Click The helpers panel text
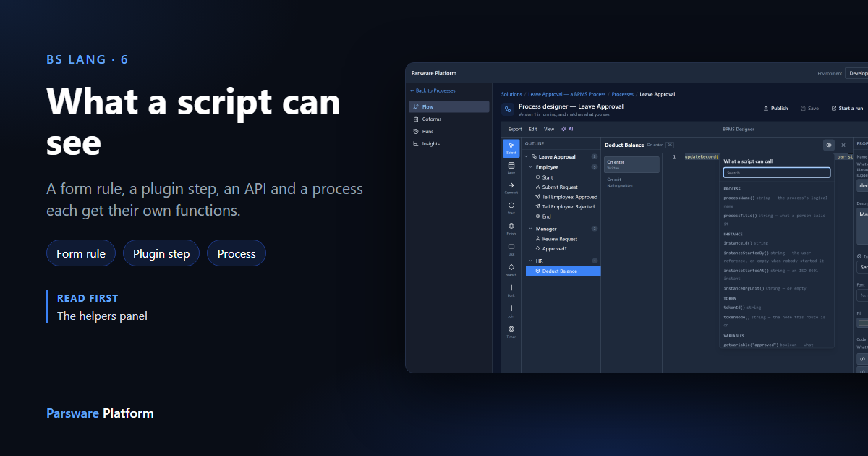 tap(102, 316)
